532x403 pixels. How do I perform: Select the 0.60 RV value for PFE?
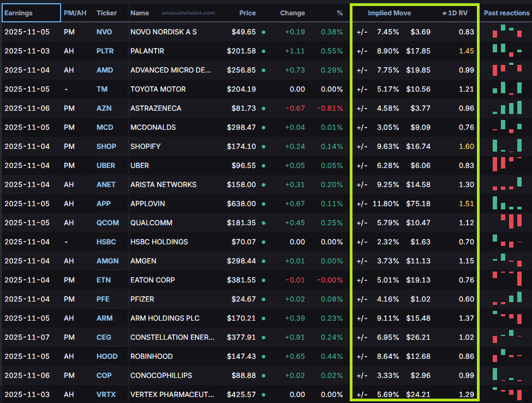466,299
